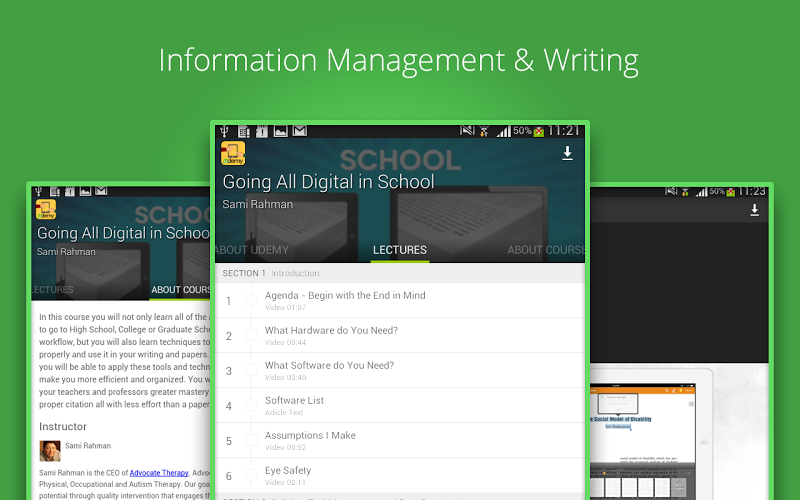Open the Advocate Therapy link

159,473
